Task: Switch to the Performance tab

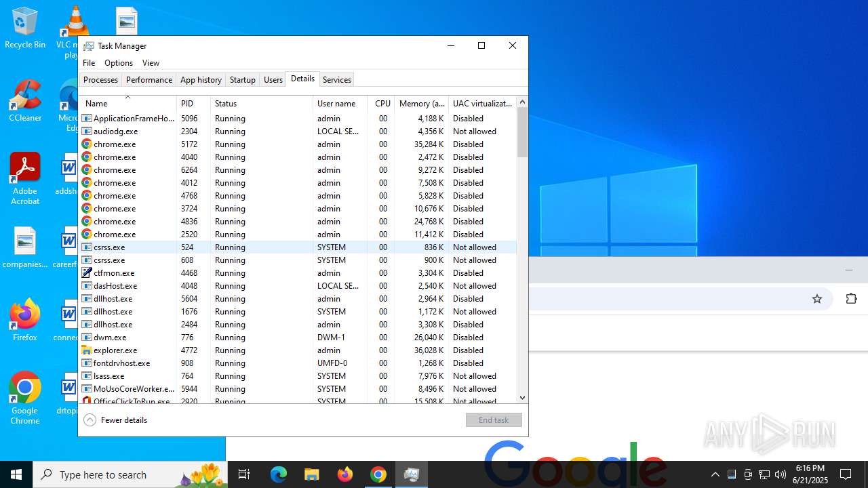Action: click(149, 80)
